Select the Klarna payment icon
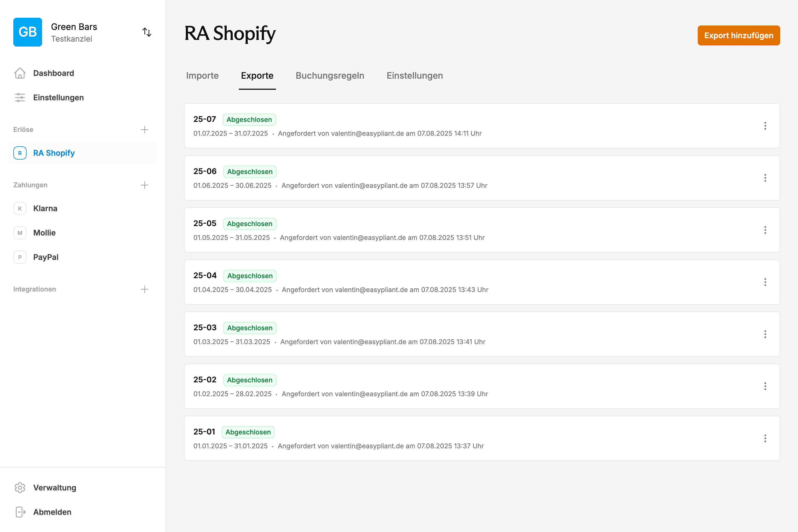The width and height of the screenshot is (798, 532). (20, 208)
